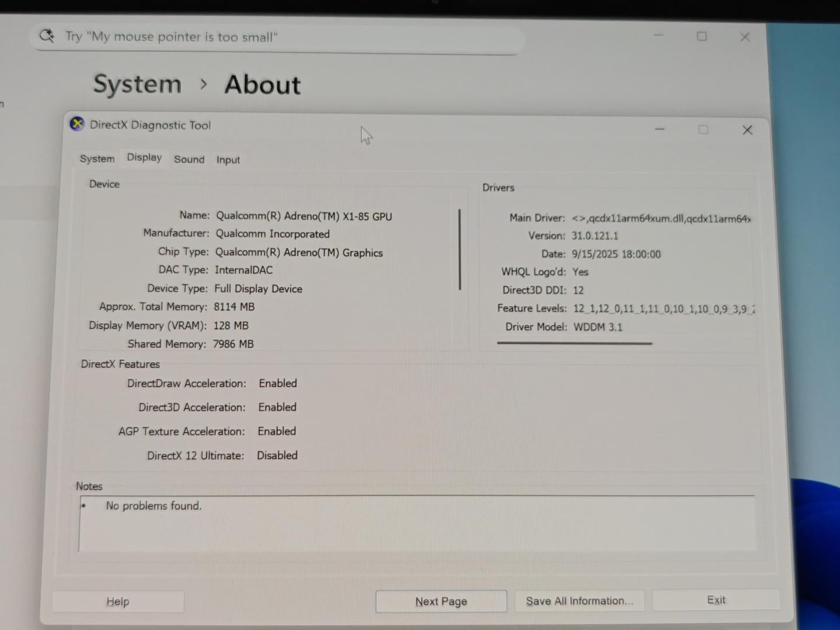Click the driver version '31.0.121.1'
This screenshot has height=630, width=840.
pos(595,236)
